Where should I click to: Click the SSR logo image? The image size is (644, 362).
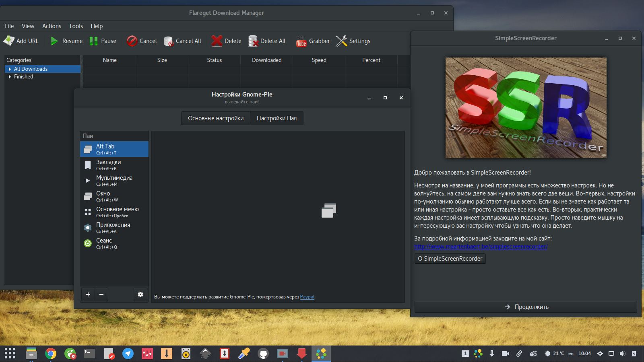tap(526, 108)
